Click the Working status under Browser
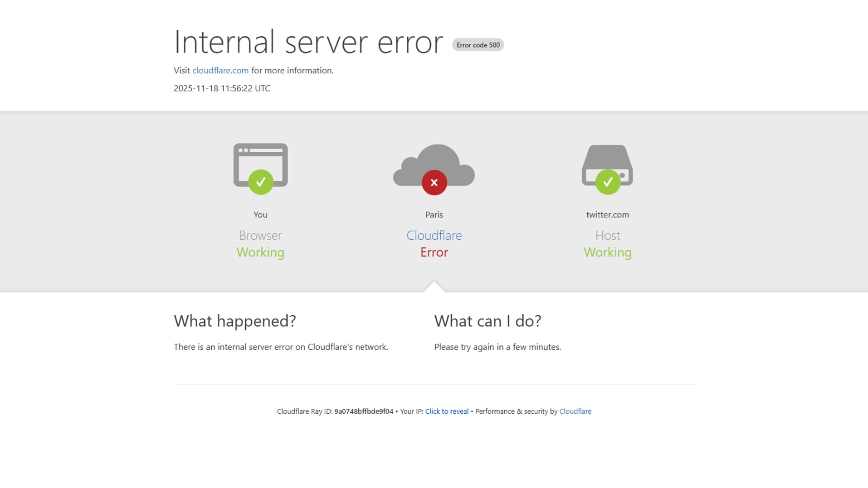868x488 pixels. pyautogui.click(x=260, y=252)
